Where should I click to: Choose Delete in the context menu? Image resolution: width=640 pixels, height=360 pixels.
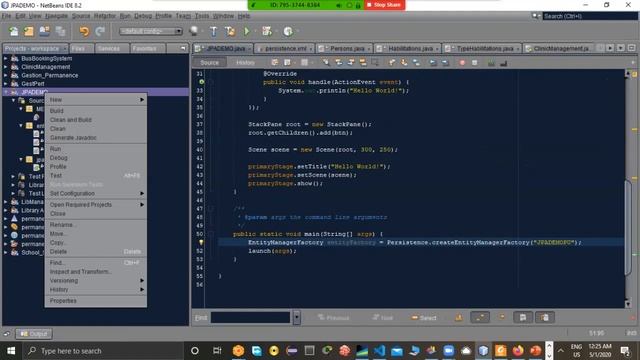[96, 251]
